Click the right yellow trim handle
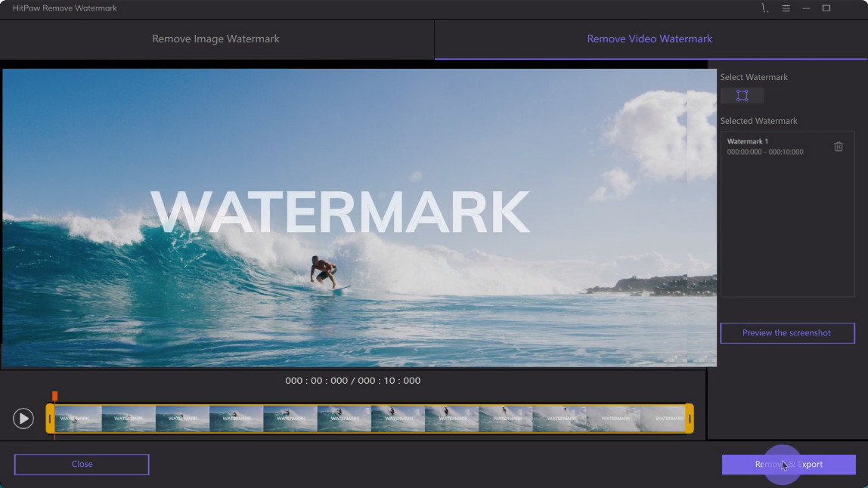 (x=690, y=419)
